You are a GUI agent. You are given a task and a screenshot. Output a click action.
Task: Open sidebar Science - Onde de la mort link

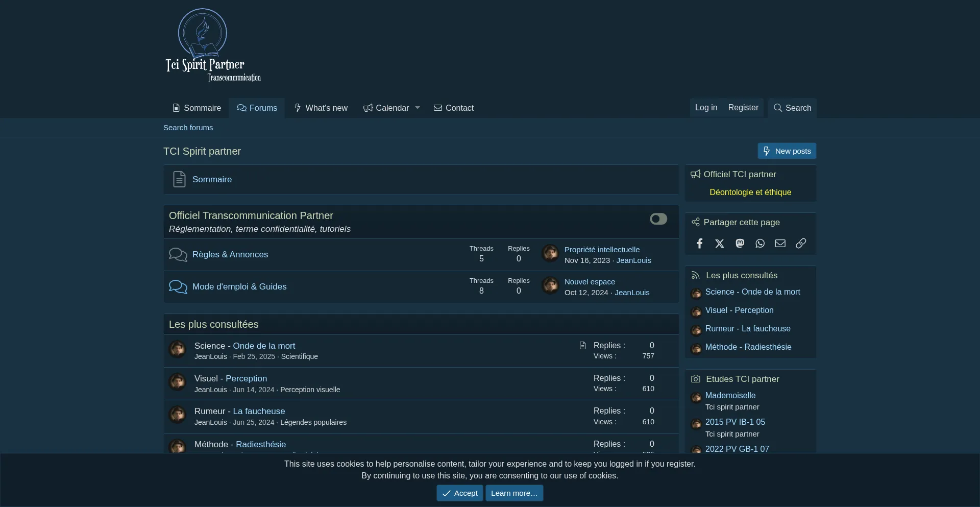pyautogui.click(x=752, y=292)
